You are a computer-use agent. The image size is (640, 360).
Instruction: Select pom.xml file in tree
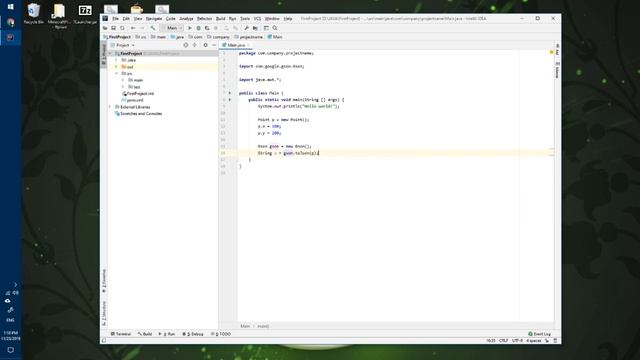(133, 100)
